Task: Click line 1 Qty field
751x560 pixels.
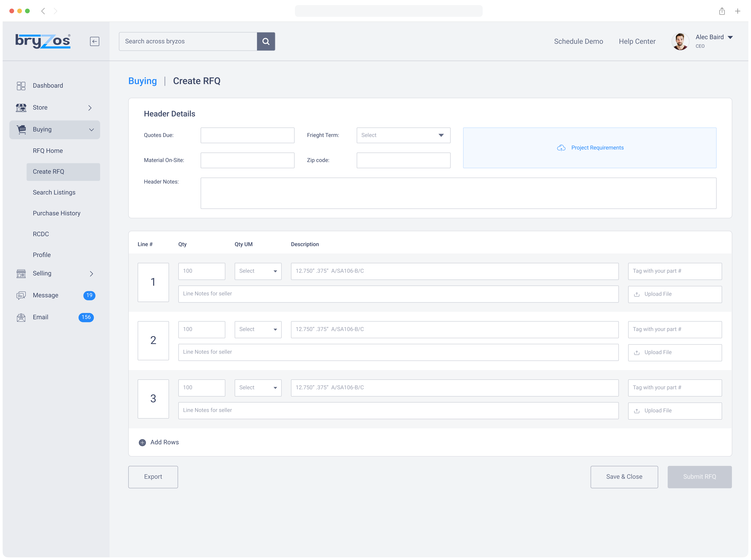Action: pos(202,271)
